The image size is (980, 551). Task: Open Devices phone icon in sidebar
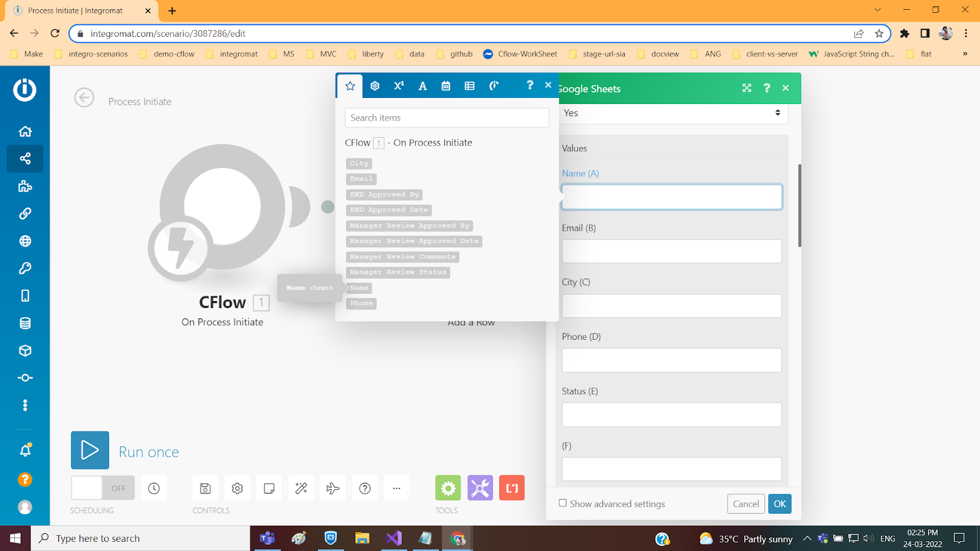(x=25, y=296)
